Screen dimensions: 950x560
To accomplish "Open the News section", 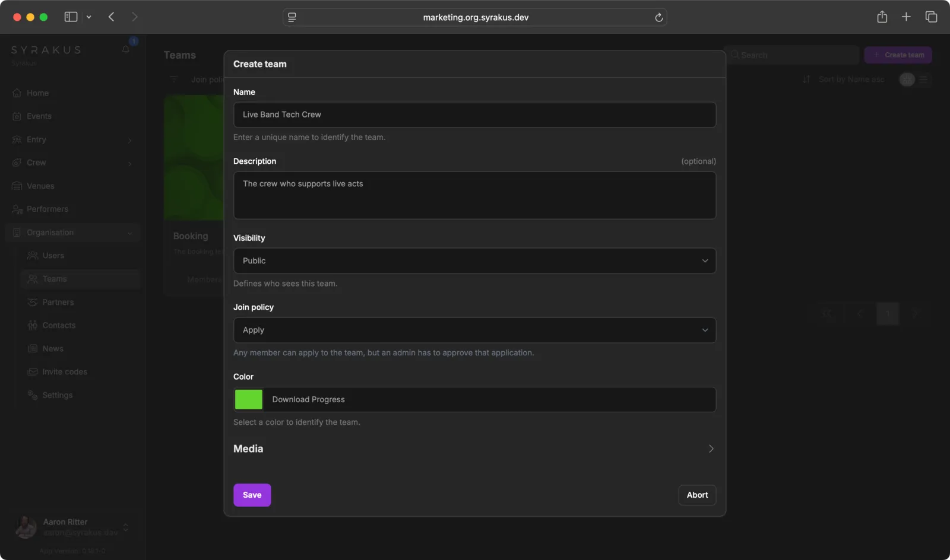I will pos(53,348).
